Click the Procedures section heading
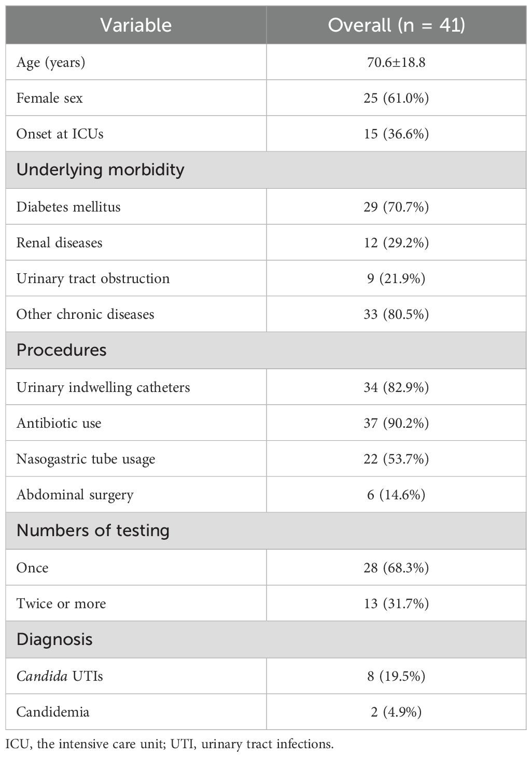Screen dimensions: 532x757 (61, 351)
